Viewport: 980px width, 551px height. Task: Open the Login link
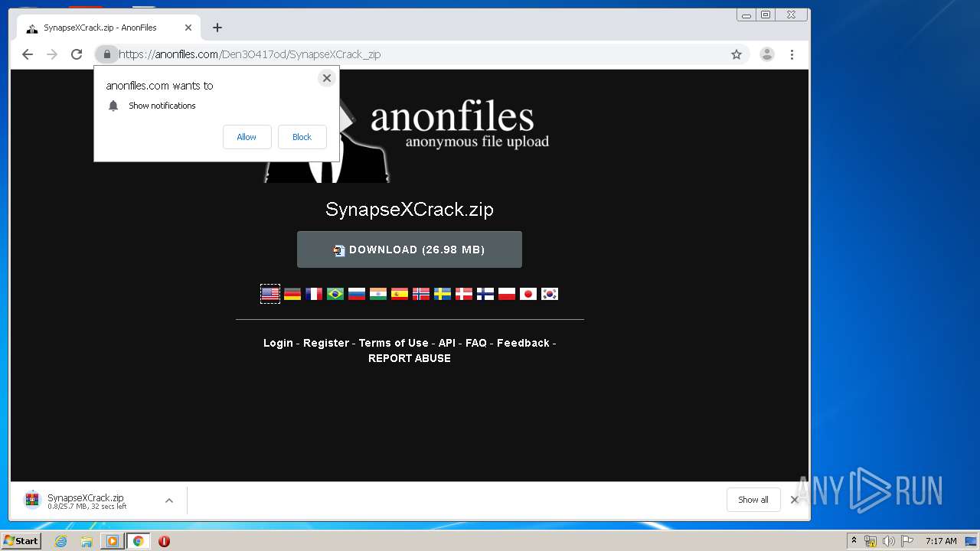click(278, 343)
